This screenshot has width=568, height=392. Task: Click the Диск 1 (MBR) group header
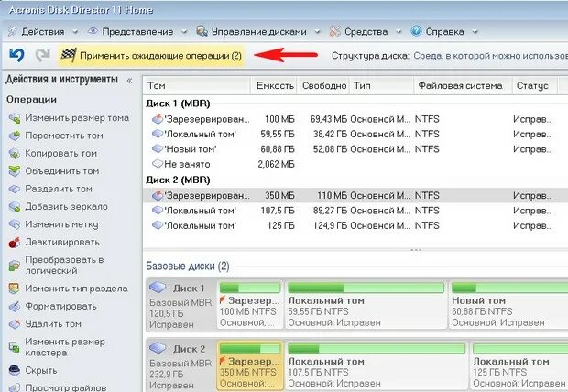[x=179, y=103]
